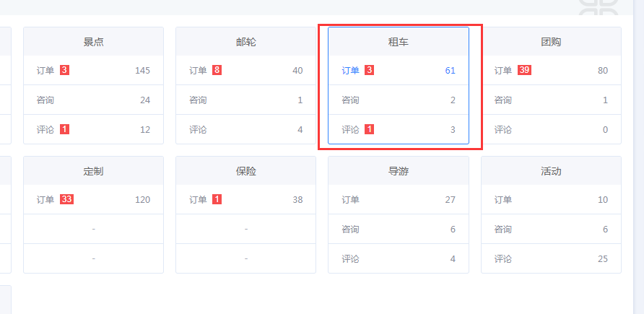
Task: Click the red badge 3 on 景点 订单
Action: click(x=64, y=71)
